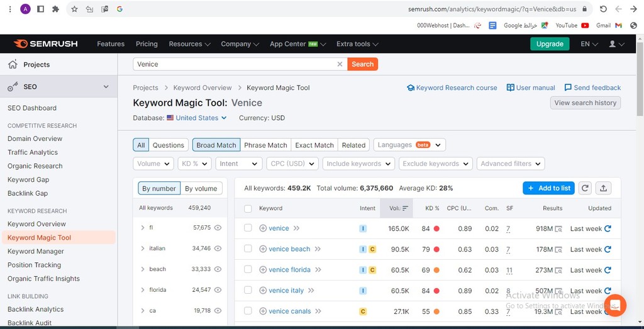Click Add to list button
644x329 pixels.
click(x=548, y=188)
